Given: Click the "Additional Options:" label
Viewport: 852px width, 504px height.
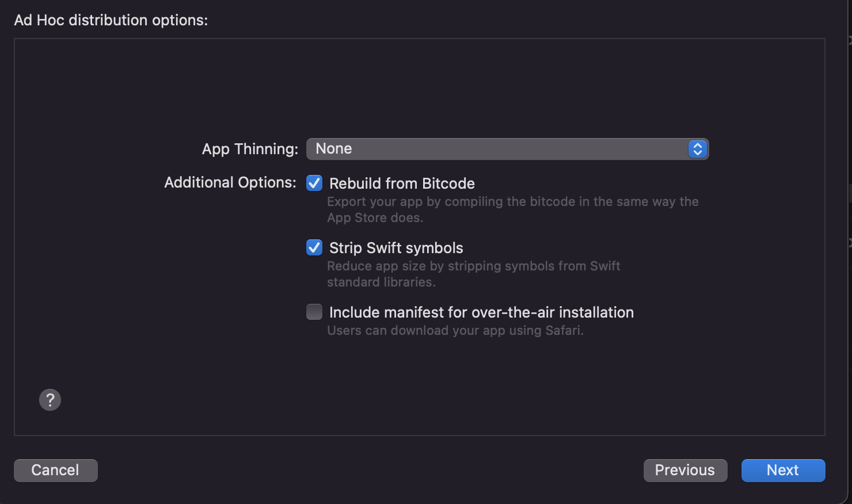Looking at the screenshot, I should pyautogui.click(x=230, y=182).
